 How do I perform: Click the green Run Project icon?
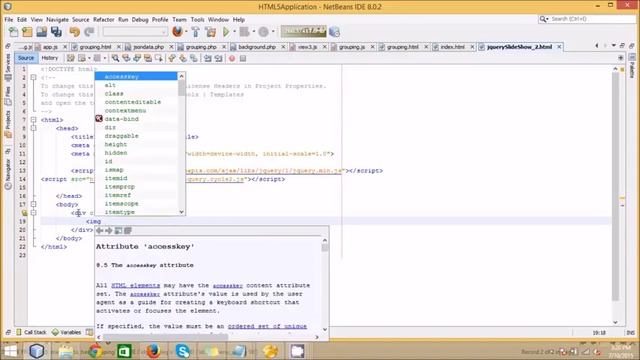point(226,32)
